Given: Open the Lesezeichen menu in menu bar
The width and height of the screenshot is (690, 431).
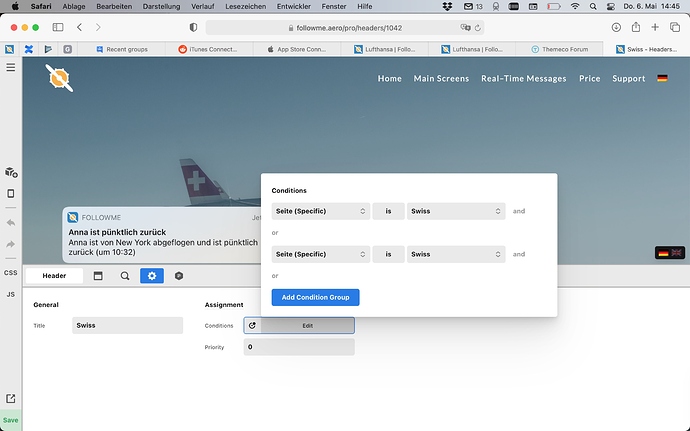Looking at the screenshot, I should click(246, 6).
